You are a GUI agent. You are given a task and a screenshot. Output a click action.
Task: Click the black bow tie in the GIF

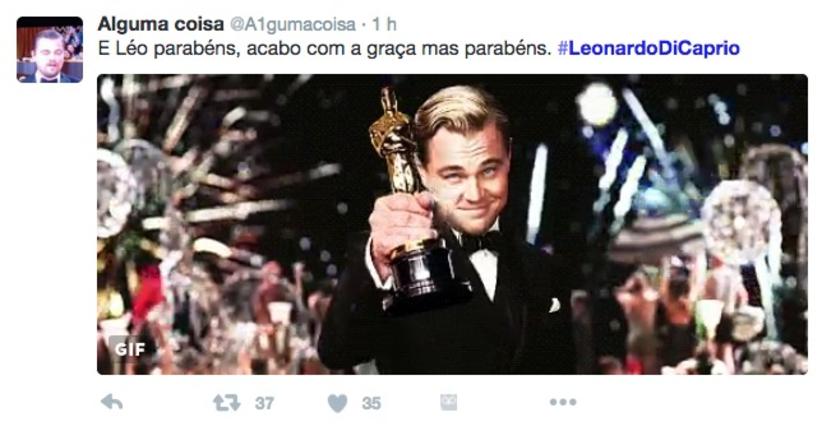[x=481, y=242]
